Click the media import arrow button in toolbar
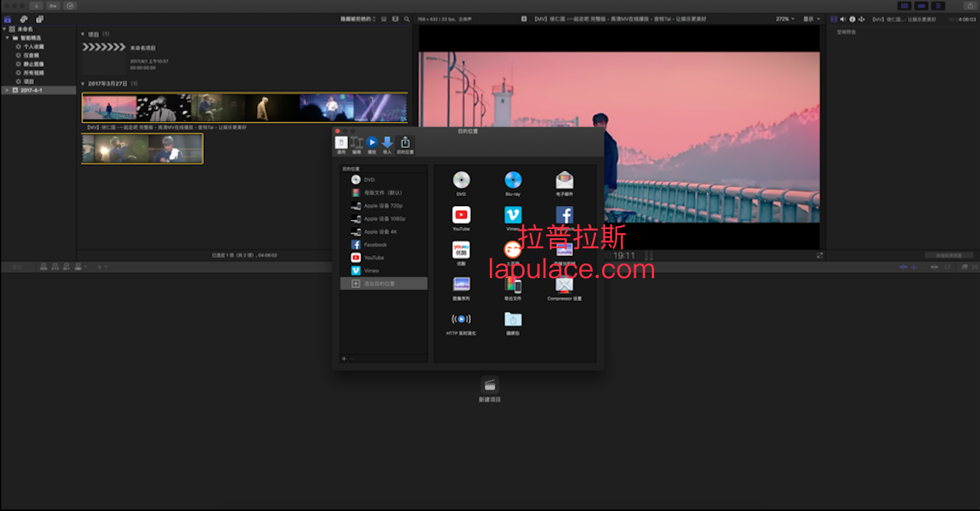The width and height of the screenshot is (980, 511). [36, 5]
